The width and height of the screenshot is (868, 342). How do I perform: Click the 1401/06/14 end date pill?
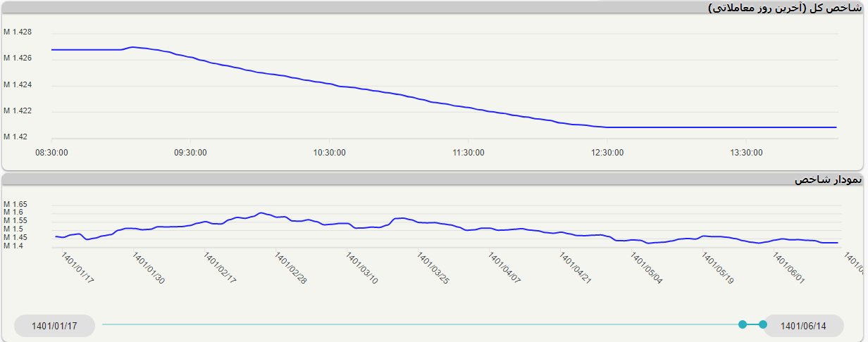click(x=803, y=326)
